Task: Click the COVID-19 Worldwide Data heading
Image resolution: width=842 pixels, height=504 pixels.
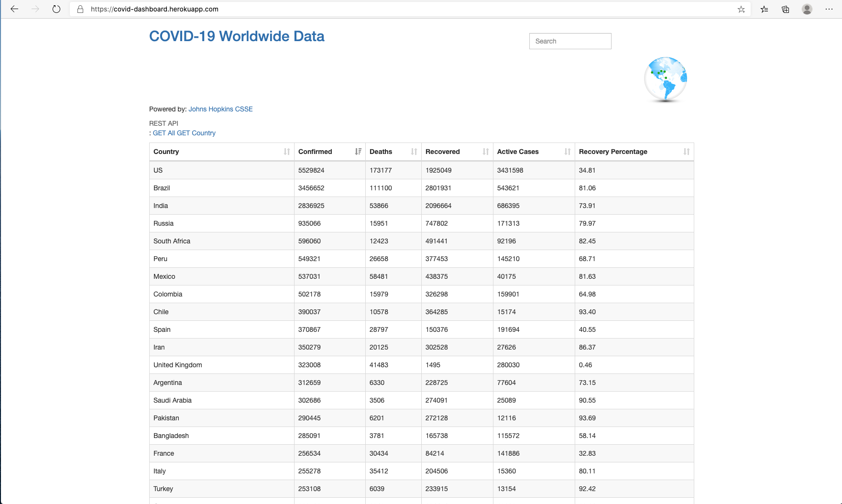Action: tap(237, 36)
